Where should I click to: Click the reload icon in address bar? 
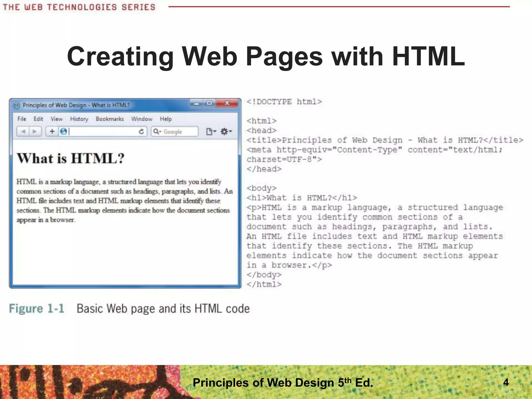click(x=141, y=132)
